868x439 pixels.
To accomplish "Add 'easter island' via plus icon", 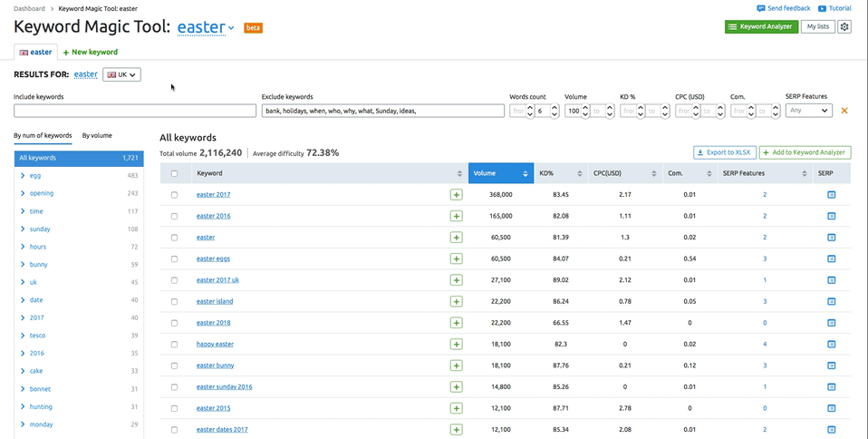I will [456, 301].
